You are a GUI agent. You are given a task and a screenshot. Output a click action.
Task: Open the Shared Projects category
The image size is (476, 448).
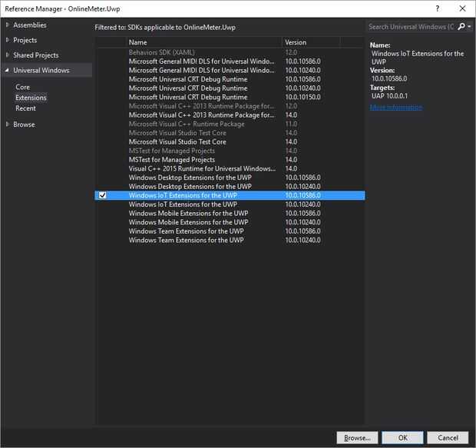click(x=36, y=55)
